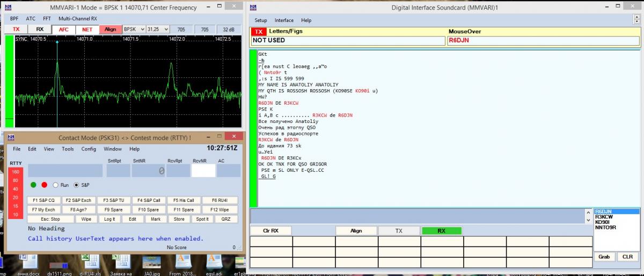This screenshot has width=644, height=276.
Task: Open the BPSK mode dropdown
Action: pos(134,30)
